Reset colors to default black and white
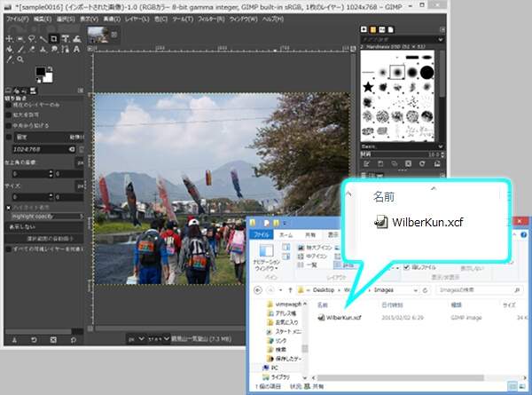 coord(38,81)
